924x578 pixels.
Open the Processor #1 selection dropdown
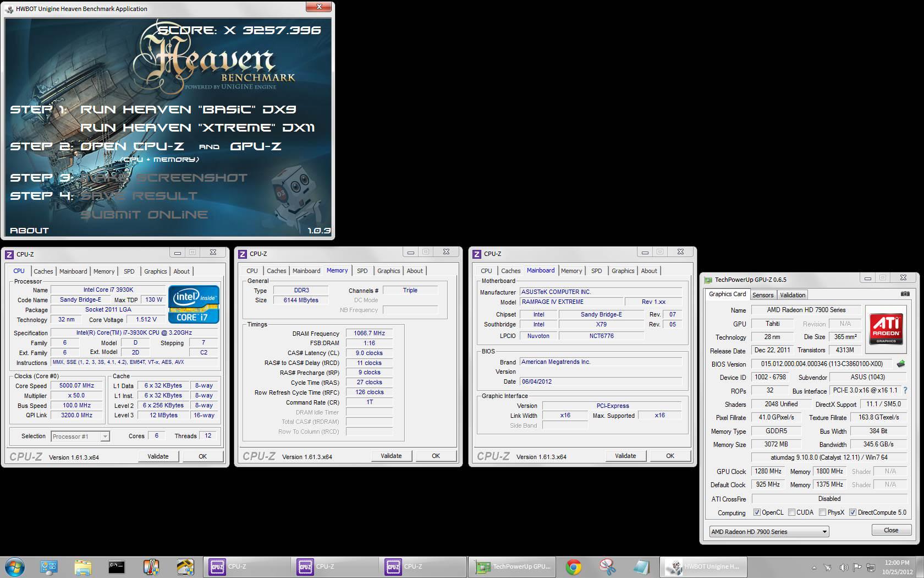[80, 437]
